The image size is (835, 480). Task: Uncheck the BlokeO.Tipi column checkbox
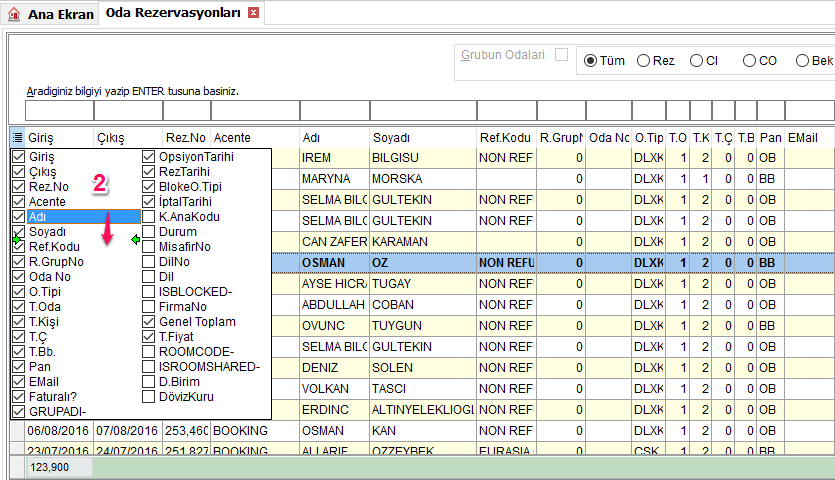[x=149, y=186]
